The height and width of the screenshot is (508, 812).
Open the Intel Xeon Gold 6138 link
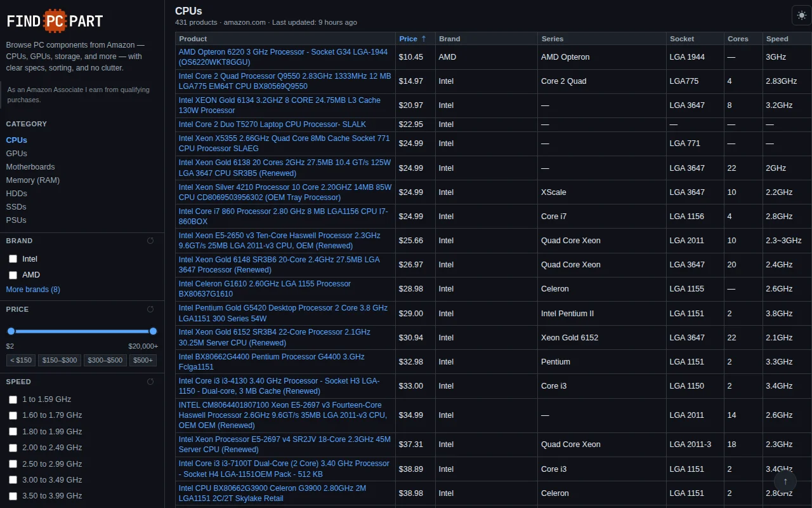pos(285,168)
